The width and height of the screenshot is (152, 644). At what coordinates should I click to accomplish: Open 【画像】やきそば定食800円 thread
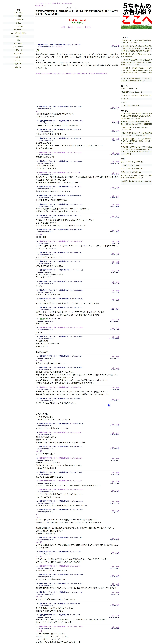point(137,134)
